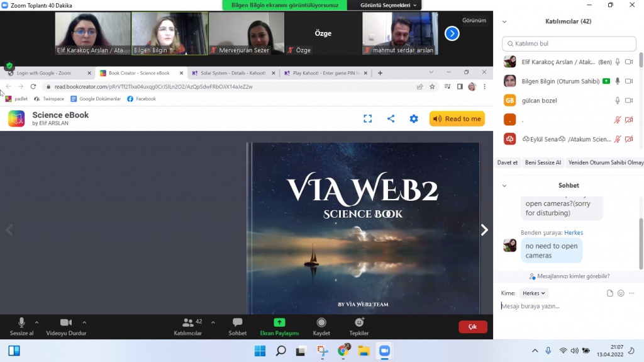
Task: Open Mesajlarınızı kimler görebilir link
Action: click(569, 276)
